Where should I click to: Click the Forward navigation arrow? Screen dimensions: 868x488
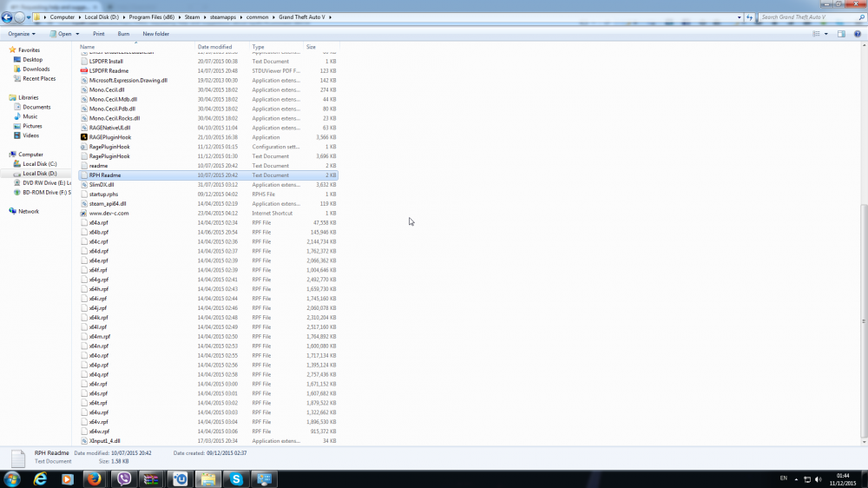pyautogui.click(x=19, y=17)
